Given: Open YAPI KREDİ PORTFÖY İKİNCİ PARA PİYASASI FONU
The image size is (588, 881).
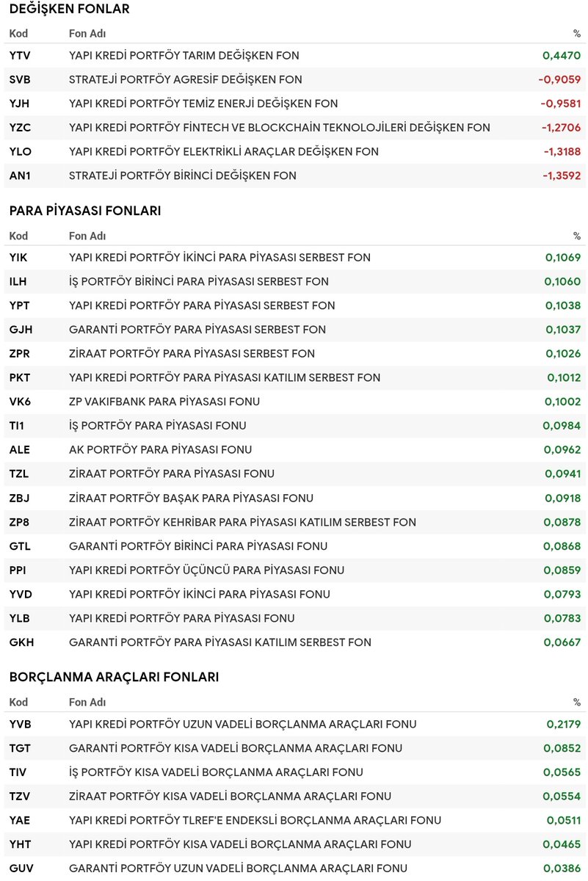Looking at the screenshot, I should coord(200,594).
